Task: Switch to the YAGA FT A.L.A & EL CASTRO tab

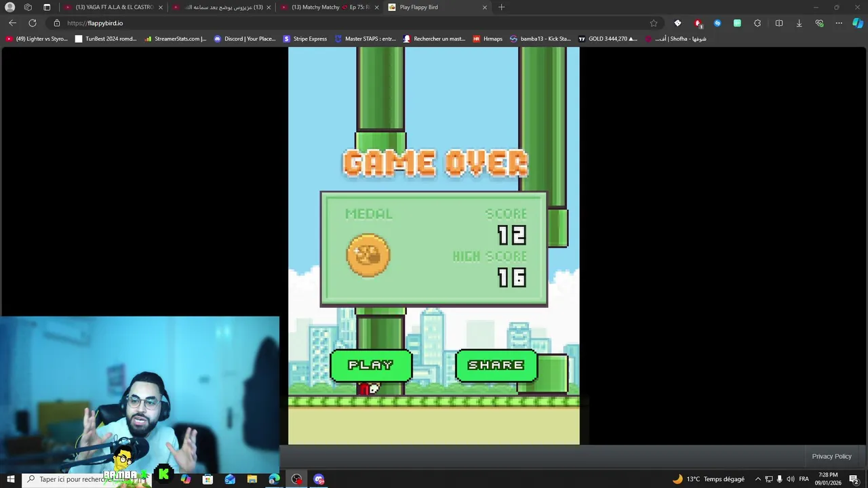Action: tap(113, 7)
